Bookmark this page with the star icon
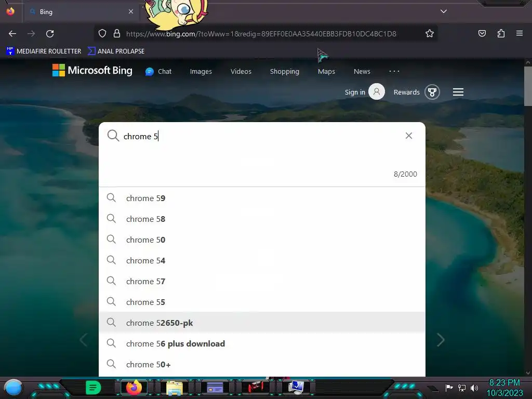Viewport: 532px width, 399px height. coord(430,33)
